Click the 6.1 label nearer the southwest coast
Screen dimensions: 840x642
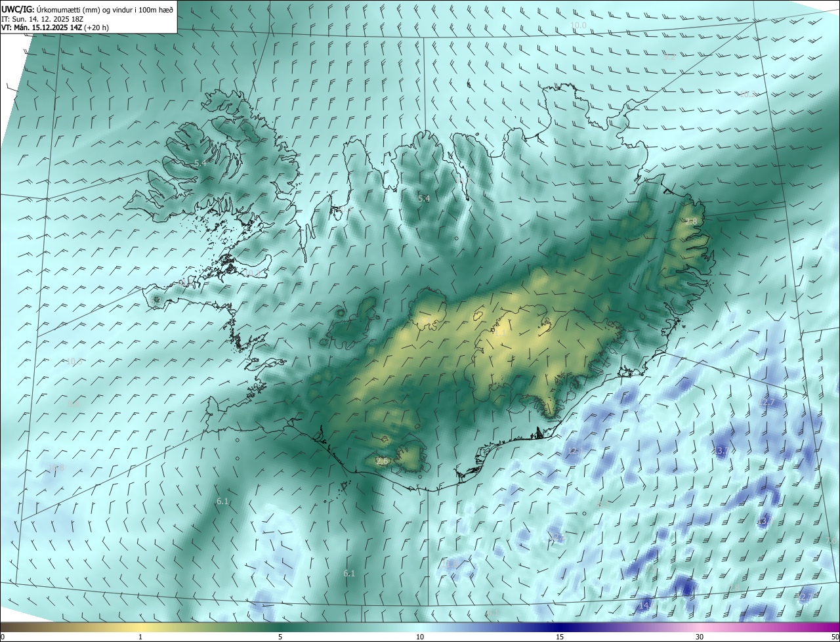click(222, 502)
